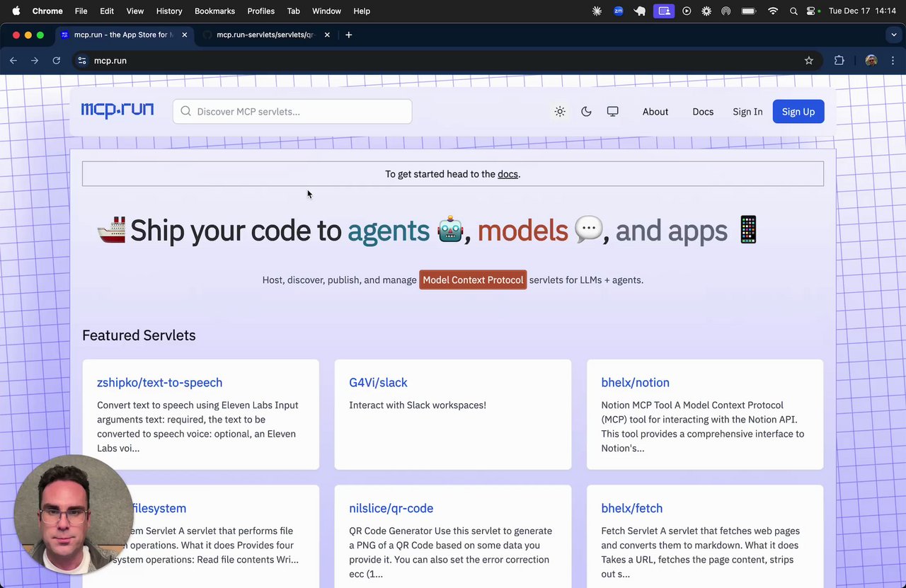
Task: Click the purple screen-sharing icon in menu bar
Action: [664, 11]
